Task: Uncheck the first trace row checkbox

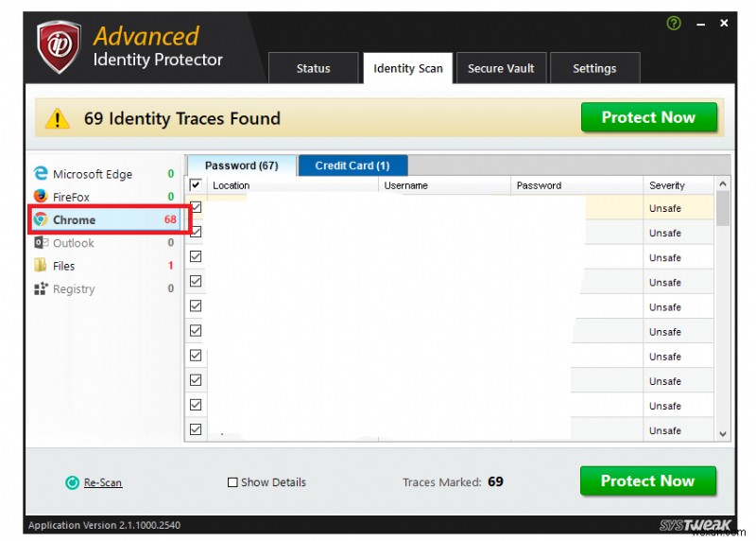Action: 196,207
